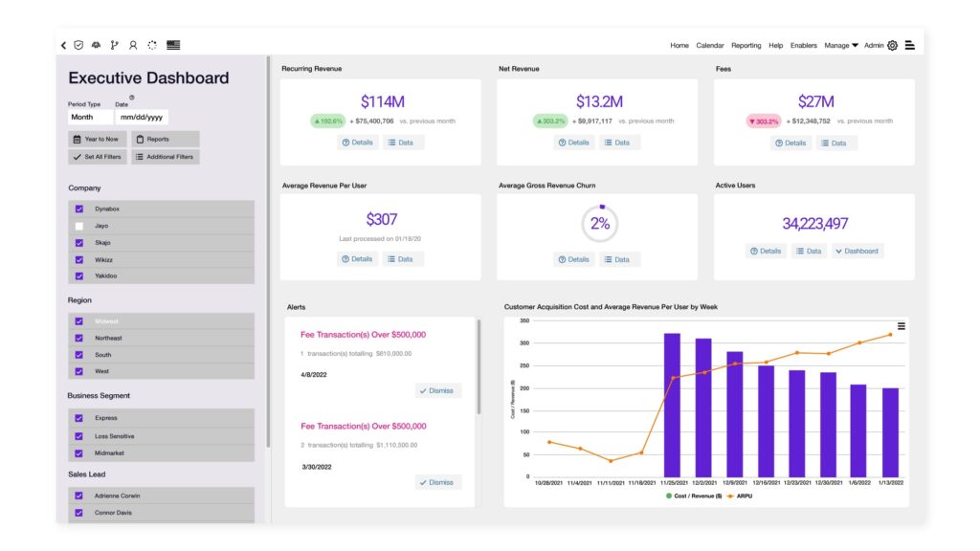The image size is (980, 551).
Task: Toggle the Midwest region checkbox
Action: pos(79,321)
